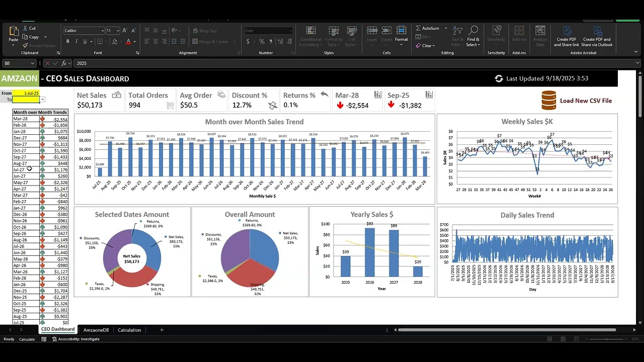Switch to Calculation sheet tab

pos(129,330)
